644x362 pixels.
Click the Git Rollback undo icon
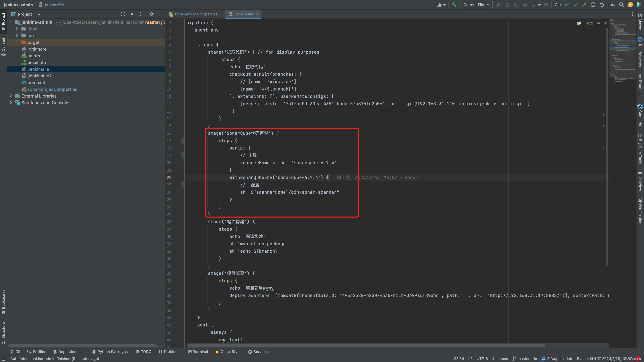pos(602,5)
